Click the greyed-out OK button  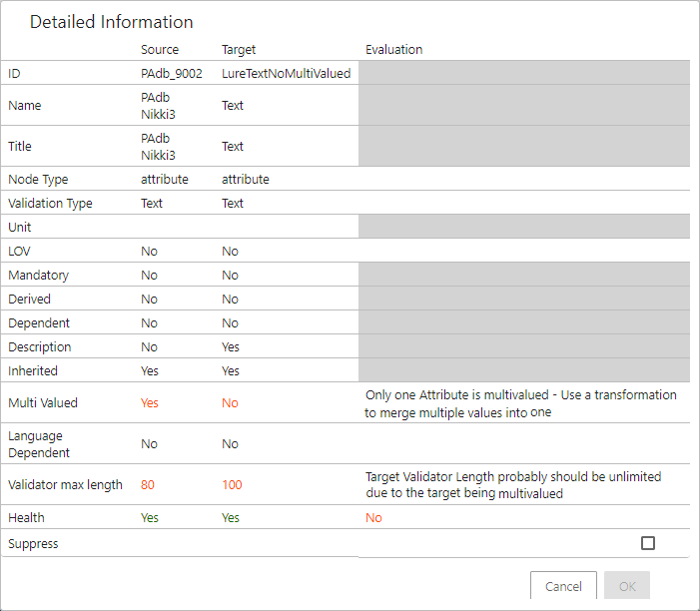pos(627,586)
